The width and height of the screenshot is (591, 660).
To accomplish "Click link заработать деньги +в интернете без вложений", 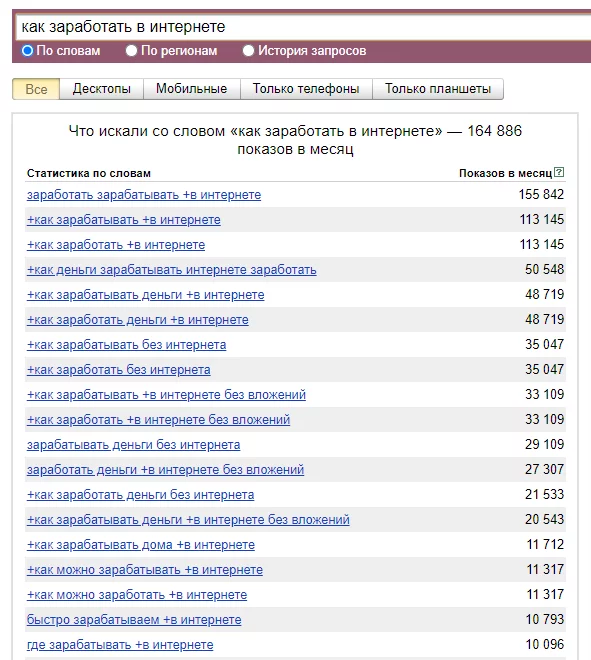I will (x=165, y=470).
